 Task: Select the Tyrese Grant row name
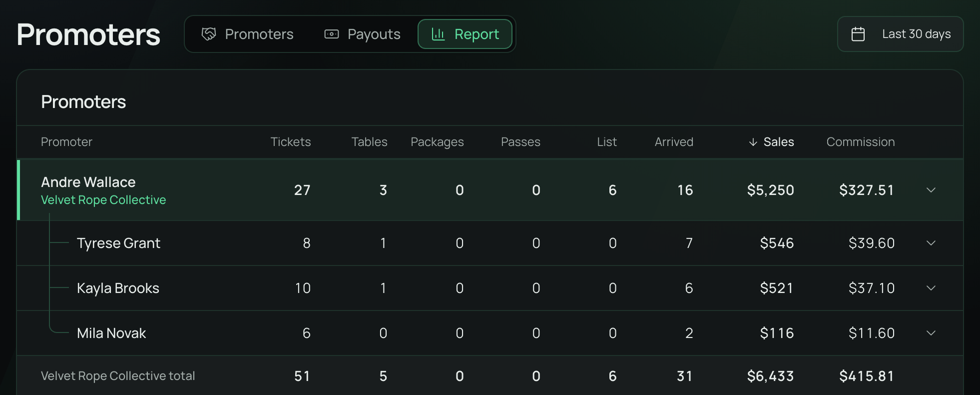tap(118, 243)
